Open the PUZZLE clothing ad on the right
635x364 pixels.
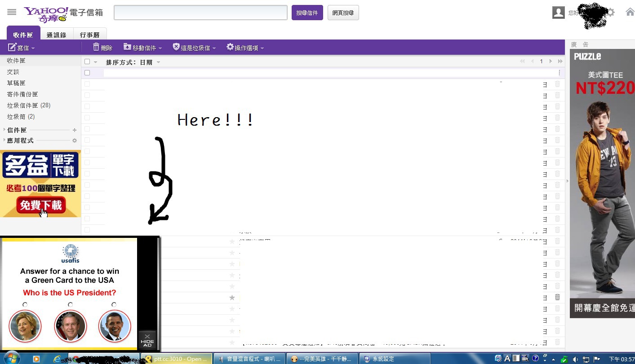(x=602, y=183)
